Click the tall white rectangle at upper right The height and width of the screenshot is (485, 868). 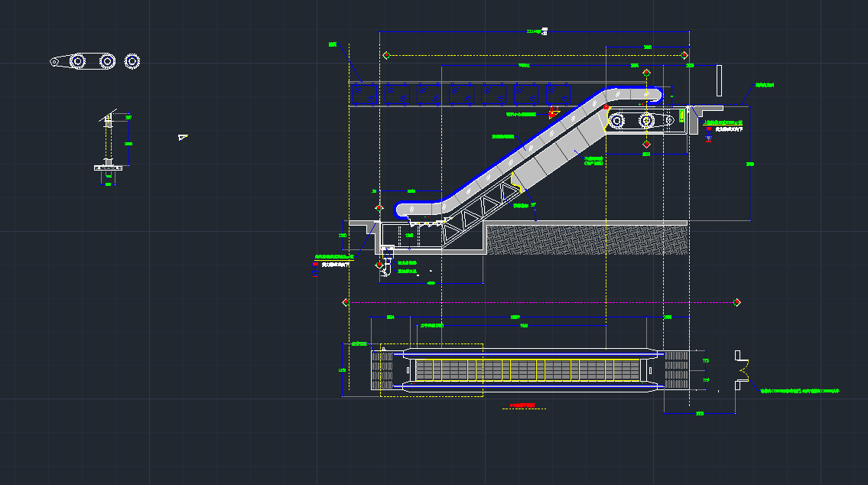click(x=719, y=80)
